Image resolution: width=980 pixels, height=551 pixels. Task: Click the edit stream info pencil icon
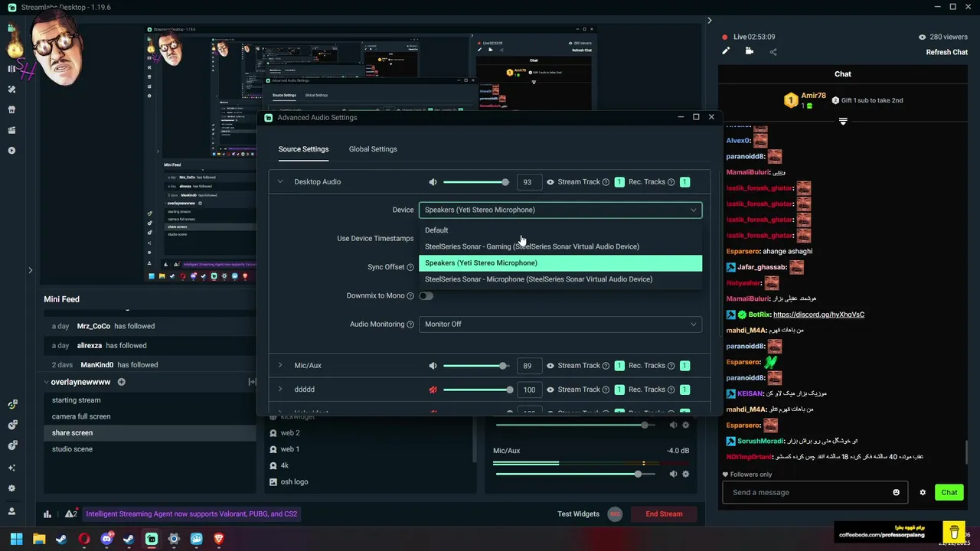point(726,51)
